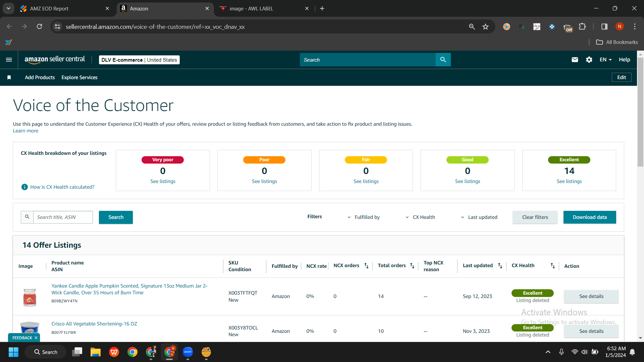
Task: Open the Windows Start menu
Action: coord(13,352)
